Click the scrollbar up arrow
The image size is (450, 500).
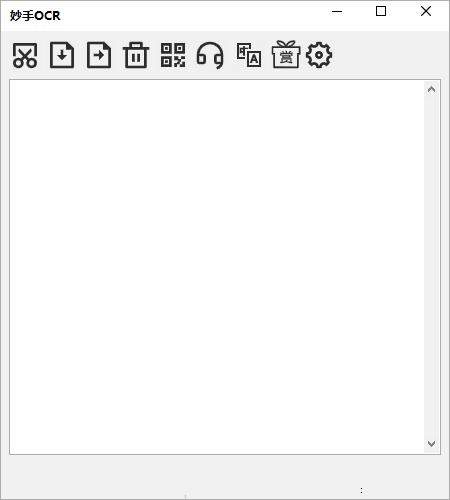pyautogui.click(x=431, y=89)
